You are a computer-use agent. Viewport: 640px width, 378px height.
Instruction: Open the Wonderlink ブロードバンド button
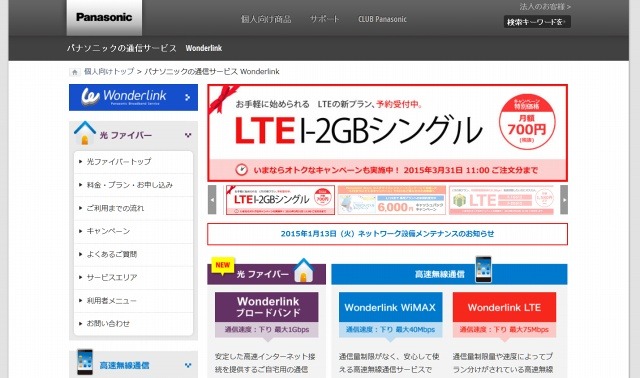(267, 307)
